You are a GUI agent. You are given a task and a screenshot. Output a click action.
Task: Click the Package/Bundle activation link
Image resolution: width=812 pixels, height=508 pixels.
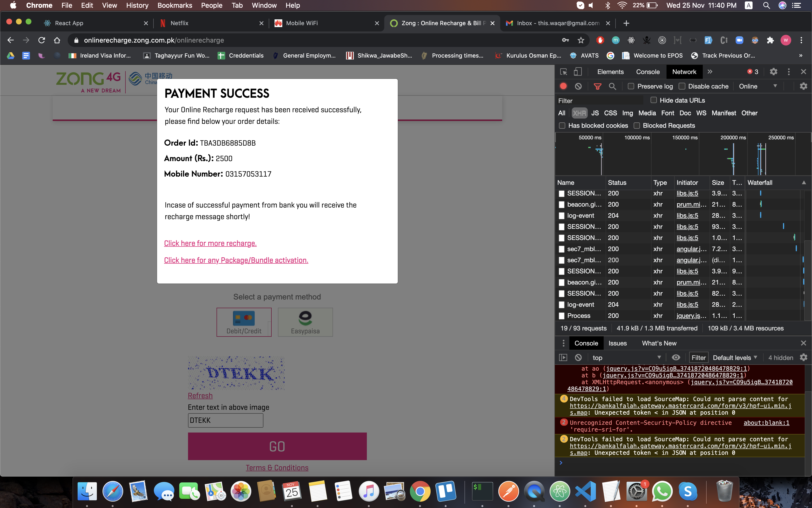pos(236,260)
